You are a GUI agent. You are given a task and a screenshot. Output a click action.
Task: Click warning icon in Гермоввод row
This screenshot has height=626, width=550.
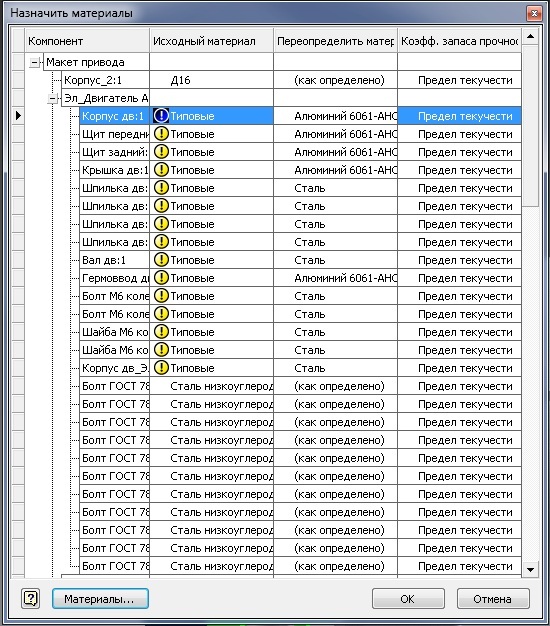pos(161,278)
